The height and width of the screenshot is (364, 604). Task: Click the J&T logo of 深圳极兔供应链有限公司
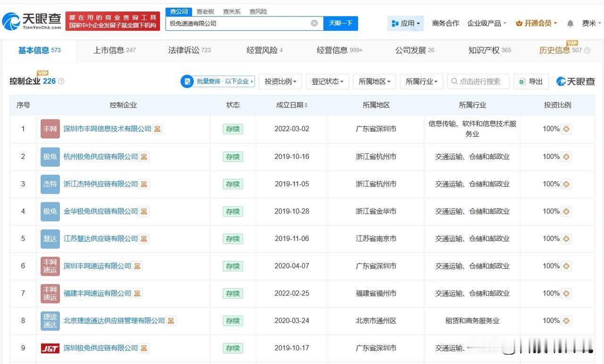point(50,348)
